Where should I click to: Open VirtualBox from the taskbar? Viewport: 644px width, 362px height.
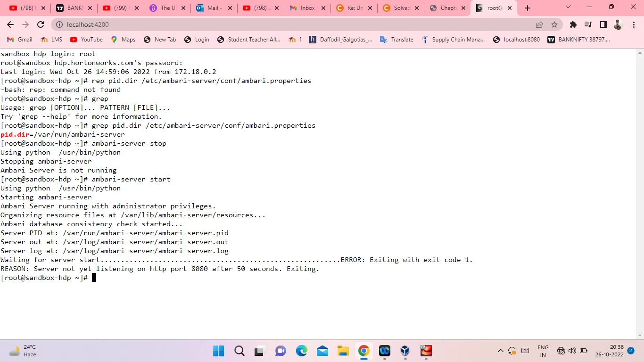point(405,351)
